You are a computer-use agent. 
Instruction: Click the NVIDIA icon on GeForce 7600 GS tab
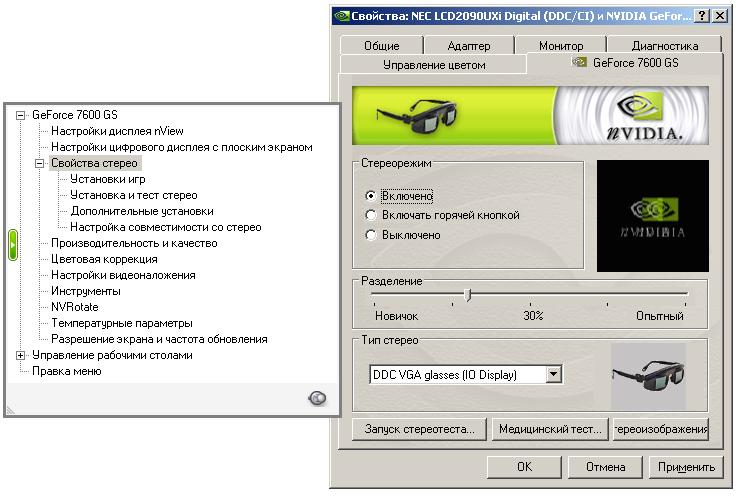click(x=579, y=62)
